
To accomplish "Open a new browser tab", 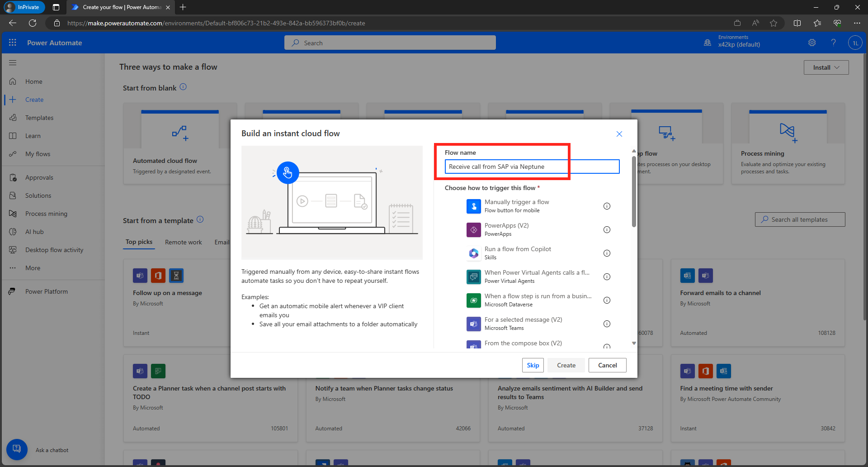I will pos(183,7).
